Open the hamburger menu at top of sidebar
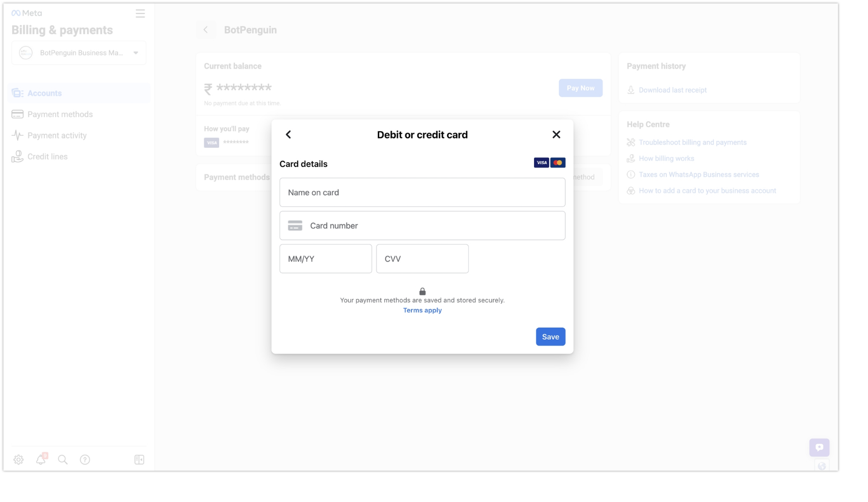868x502 pixels. 140,13
